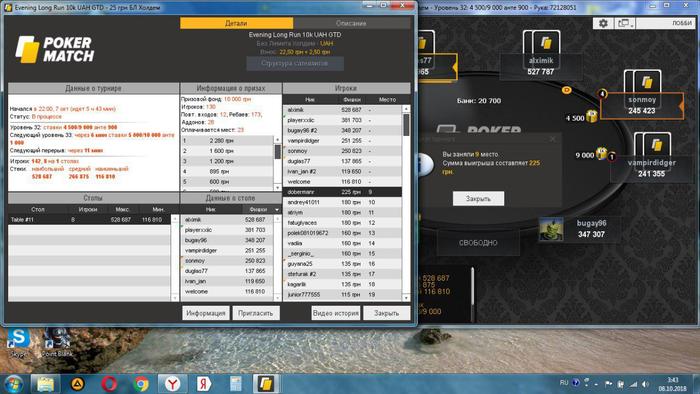Open Calculator from the taskbar
700x394 pixels.
[236, 384]
